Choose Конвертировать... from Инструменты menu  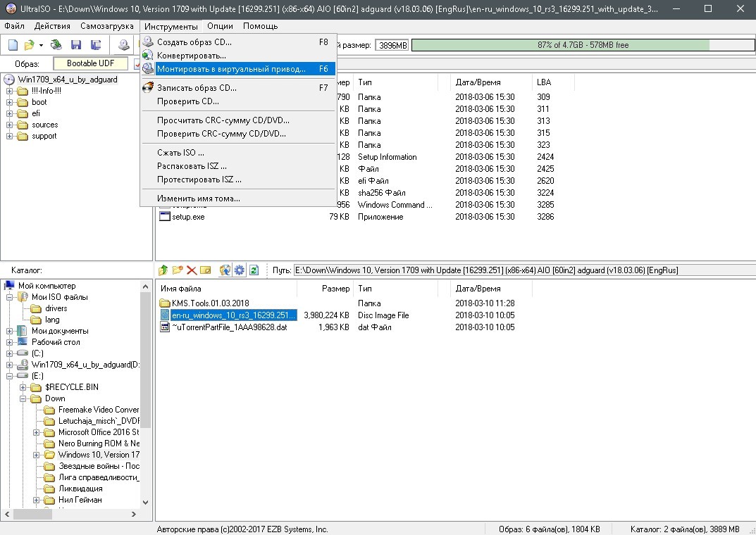238,56
